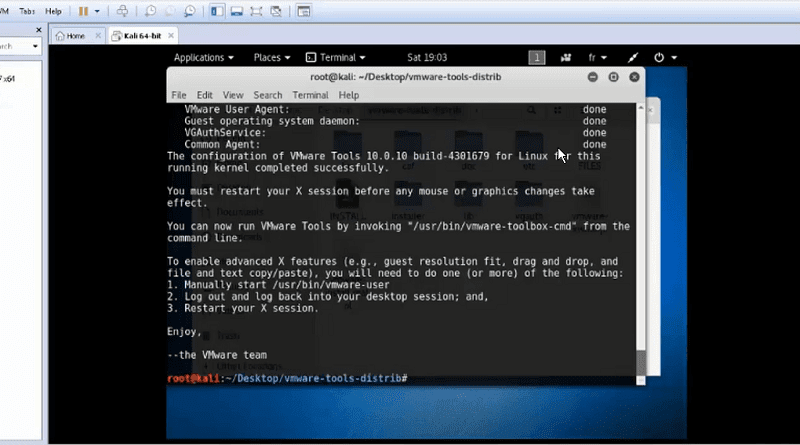
Task: Open the terminal File menu
Action: coord(179,95)
